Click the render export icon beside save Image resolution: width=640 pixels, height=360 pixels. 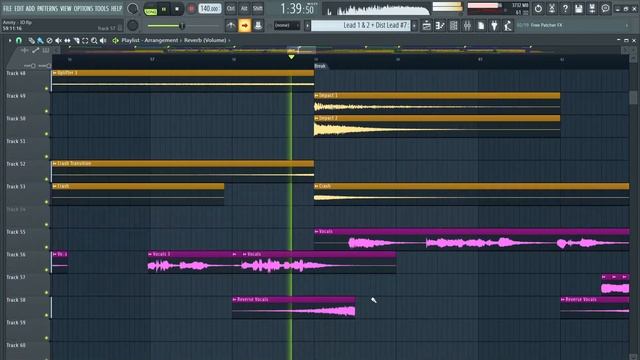[592, 8]
